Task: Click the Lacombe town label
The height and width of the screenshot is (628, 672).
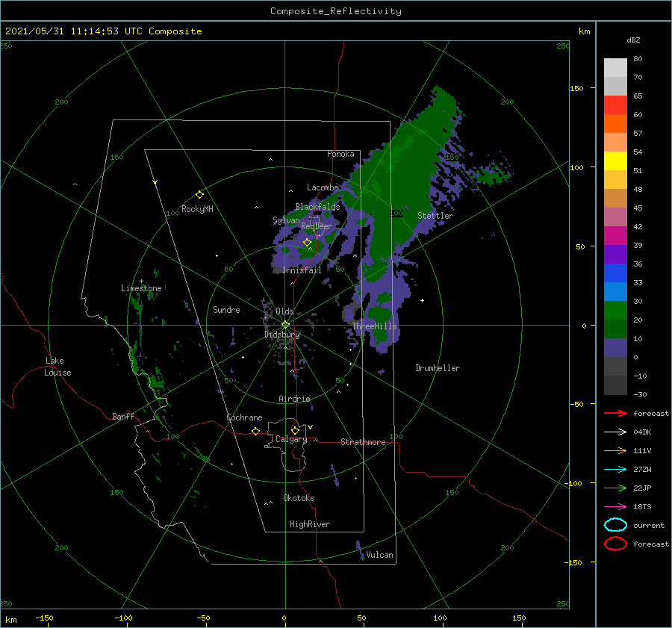Action: pyautogui.click(x=323, y=187)
